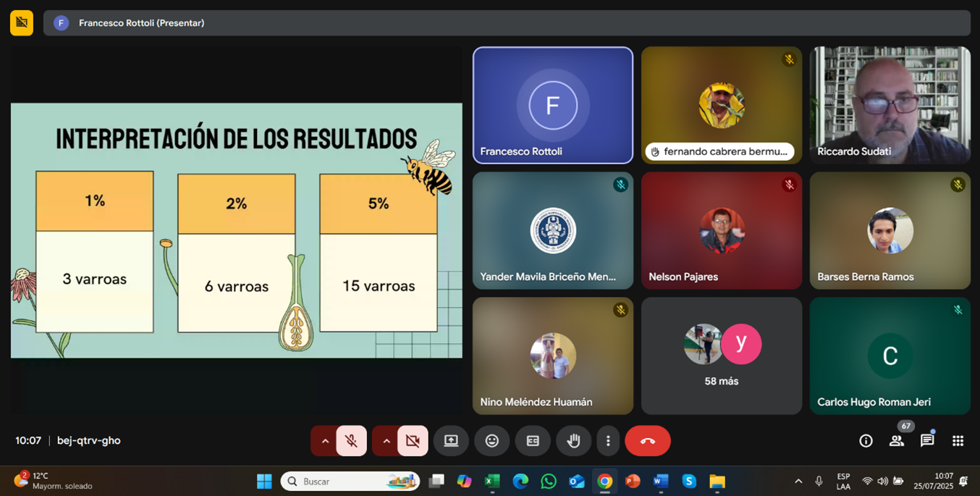Toggle closed captions button
This screenshot has width=980, height=496.
[x=533, y=441]
